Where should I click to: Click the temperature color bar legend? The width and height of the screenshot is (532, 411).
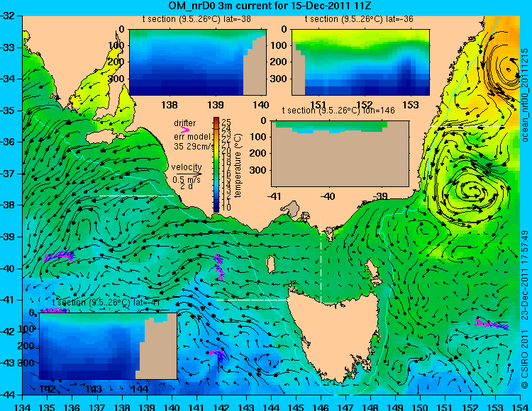216,164
